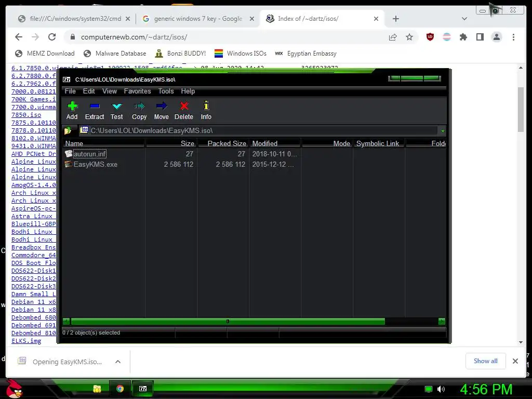The height and width of the screenshot is (399, 532).
Task: Open the 7-Zip Help menu
Action: 188,91
